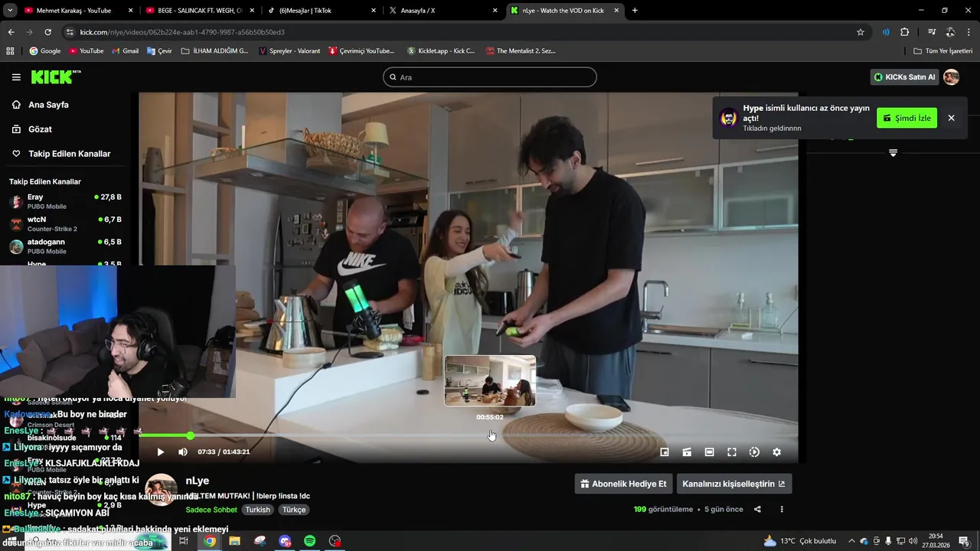Show hidden system tray icons
The image size is (980, 551).
[x=851, y=541]
